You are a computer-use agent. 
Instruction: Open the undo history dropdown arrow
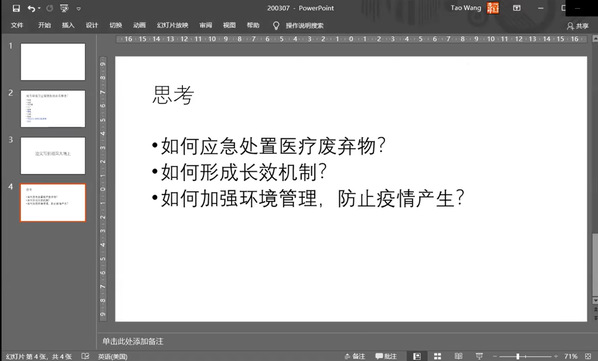[39, 9]
